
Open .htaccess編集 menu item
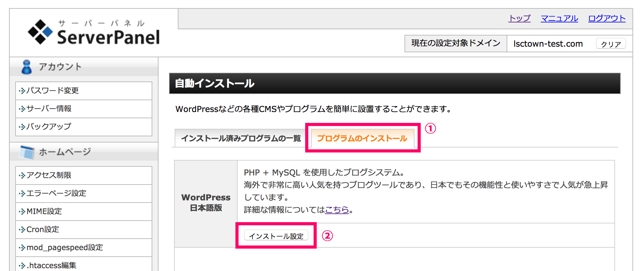click(x=51, y=265)
